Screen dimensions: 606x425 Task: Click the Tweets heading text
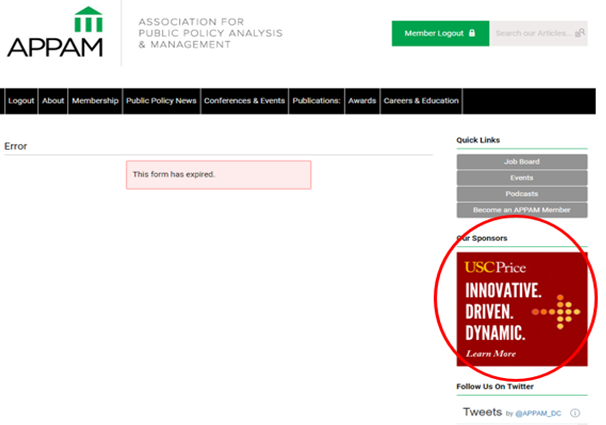click(x=482, y=412)
